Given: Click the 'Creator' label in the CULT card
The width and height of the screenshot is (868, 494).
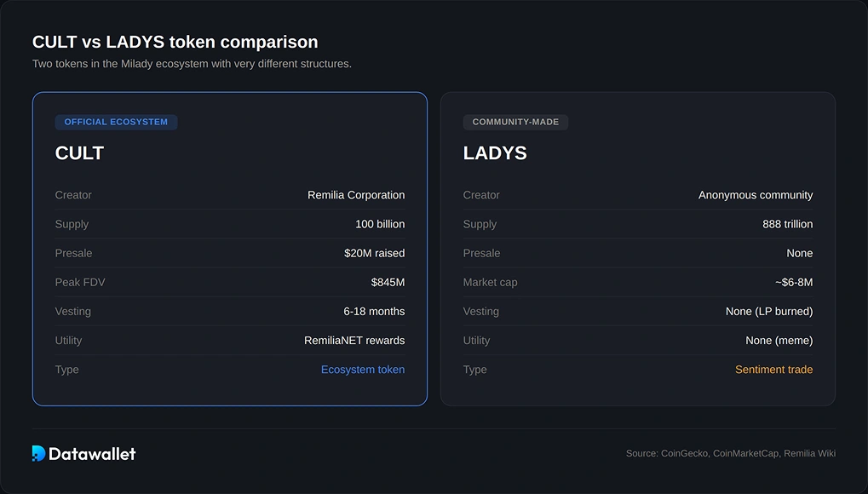Looking at the screenshot, I should pyautogui.click(x=73, y=195).
